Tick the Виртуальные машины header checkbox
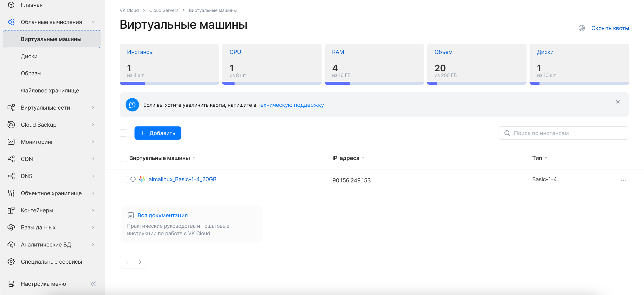The width and height of the screenshot is (644, 295). (x=123, y=158)
